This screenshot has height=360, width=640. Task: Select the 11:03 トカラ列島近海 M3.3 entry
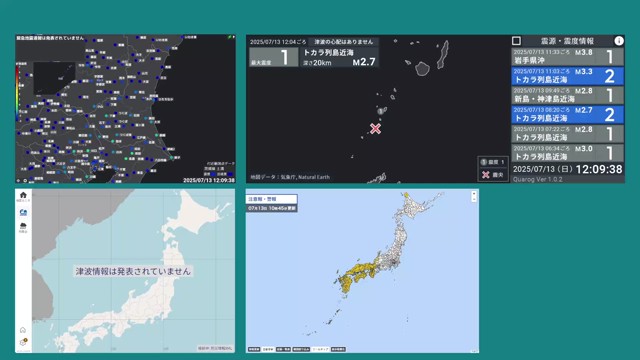pyautogui.click(x=567, y=76)
